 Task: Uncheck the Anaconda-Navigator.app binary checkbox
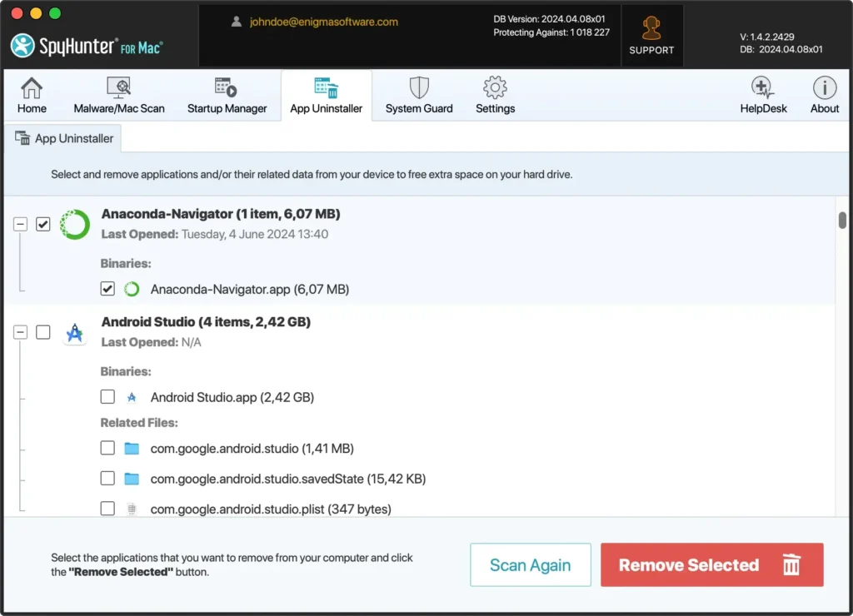pos(107,289)
